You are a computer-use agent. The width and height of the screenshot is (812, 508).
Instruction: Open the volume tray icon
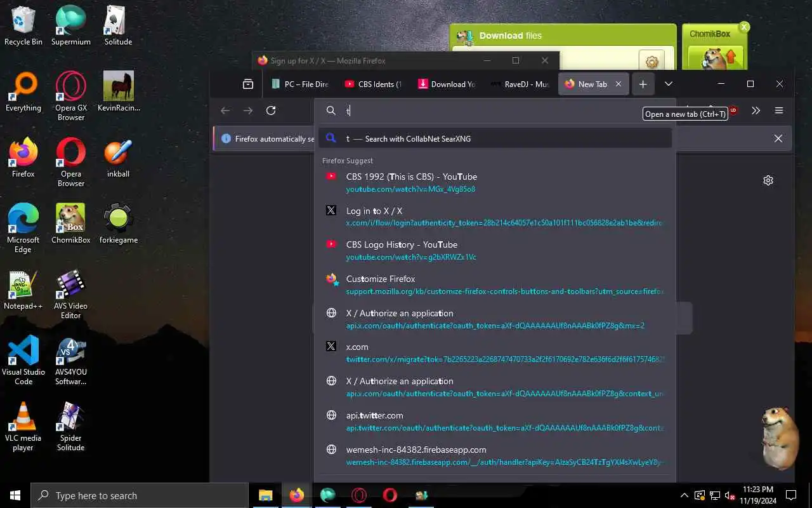[x=730, y=495]
